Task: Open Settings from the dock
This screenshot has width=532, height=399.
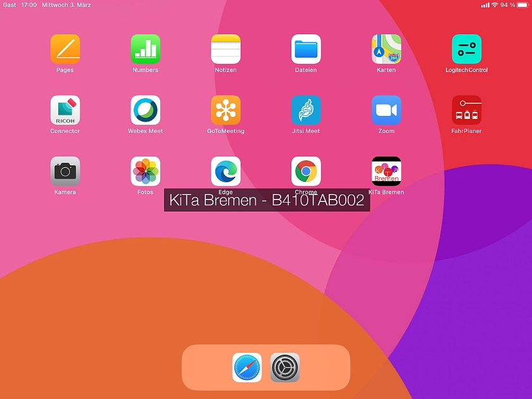Action: pyautogui.click(x=285, y=367)
